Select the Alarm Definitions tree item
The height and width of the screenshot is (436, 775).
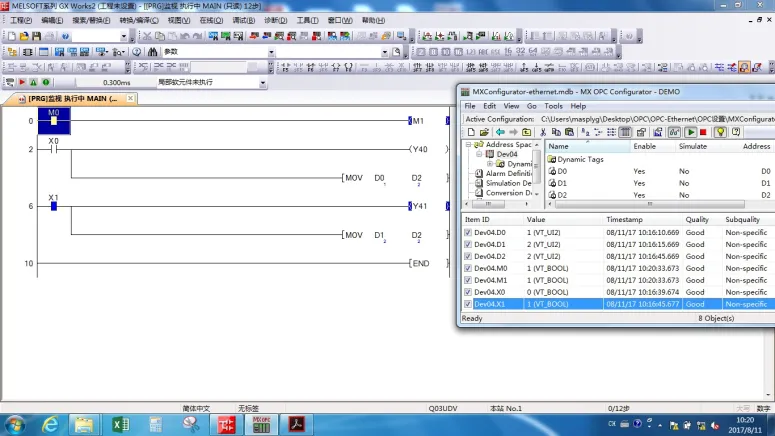click(x=509, y=174)
